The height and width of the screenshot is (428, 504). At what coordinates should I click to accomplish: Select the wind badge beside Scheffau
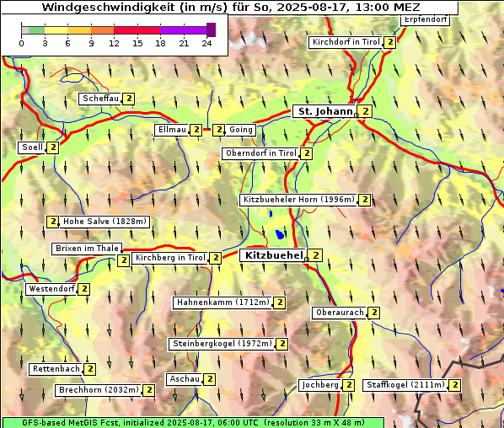(x=129, y=99)
